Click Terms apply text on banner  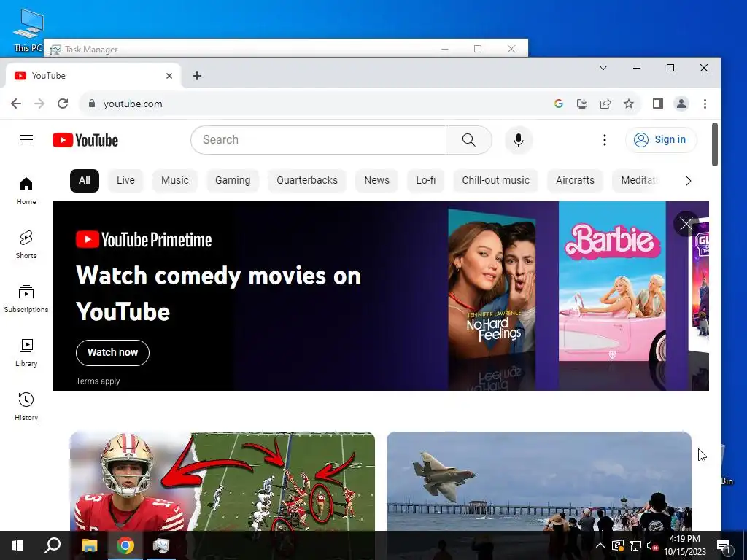point(98,381)
